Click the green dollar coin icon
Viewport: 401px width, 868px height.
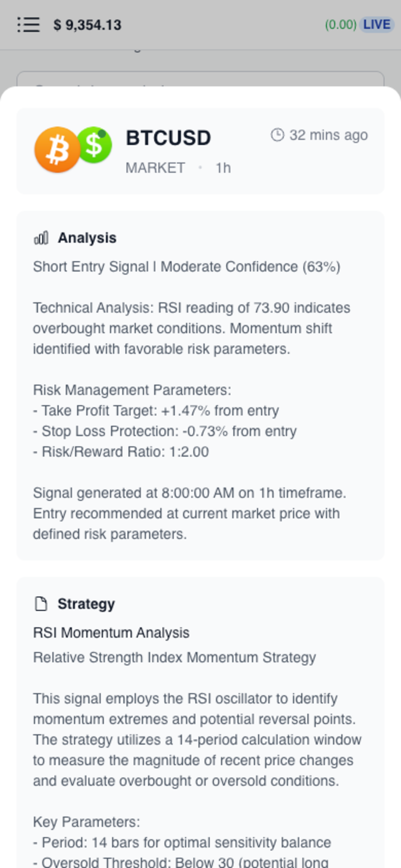click(94, 145)
